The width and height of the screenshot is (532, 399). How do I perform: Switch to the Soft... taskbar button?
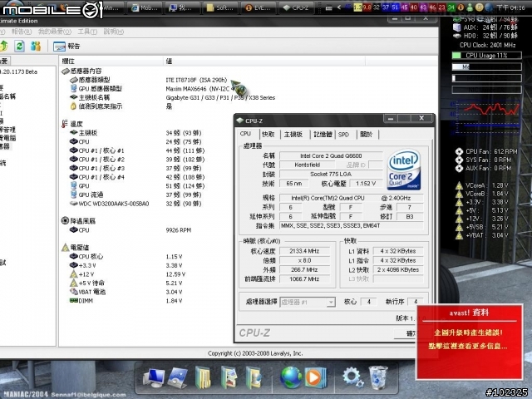219,7
